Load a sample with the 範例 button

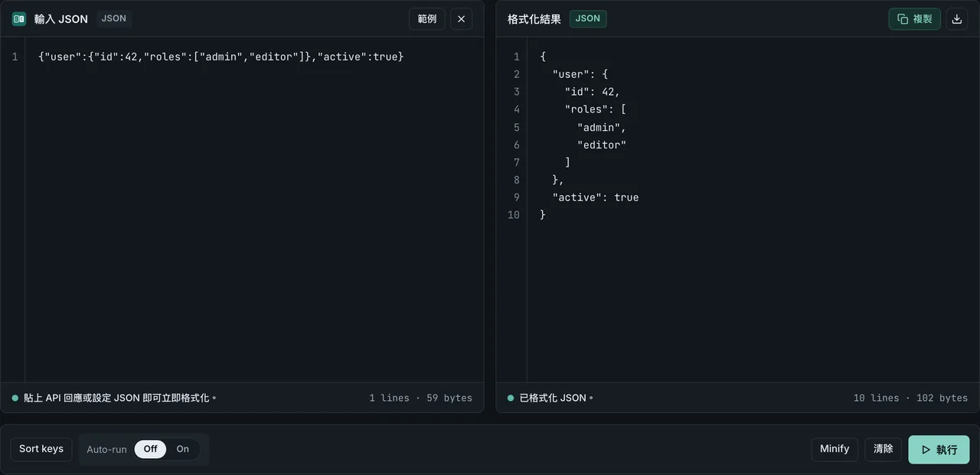[x=427, y=19]
